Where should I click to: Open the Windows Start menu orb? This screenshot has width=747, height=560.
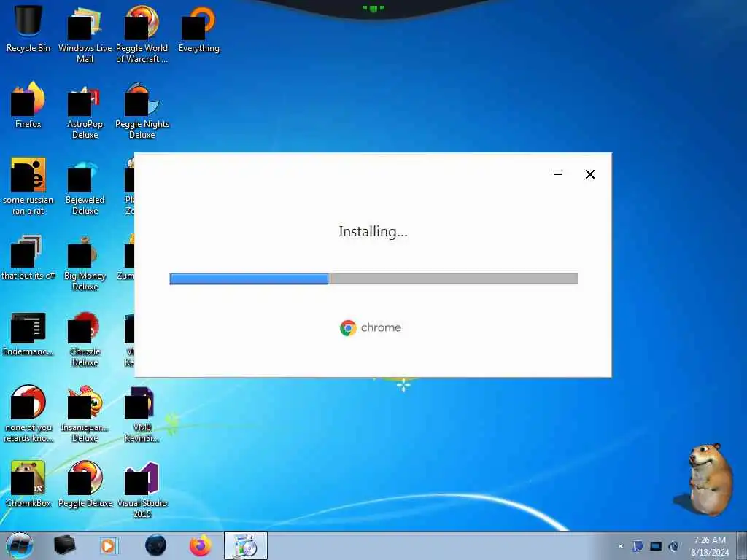pos(20,545)
